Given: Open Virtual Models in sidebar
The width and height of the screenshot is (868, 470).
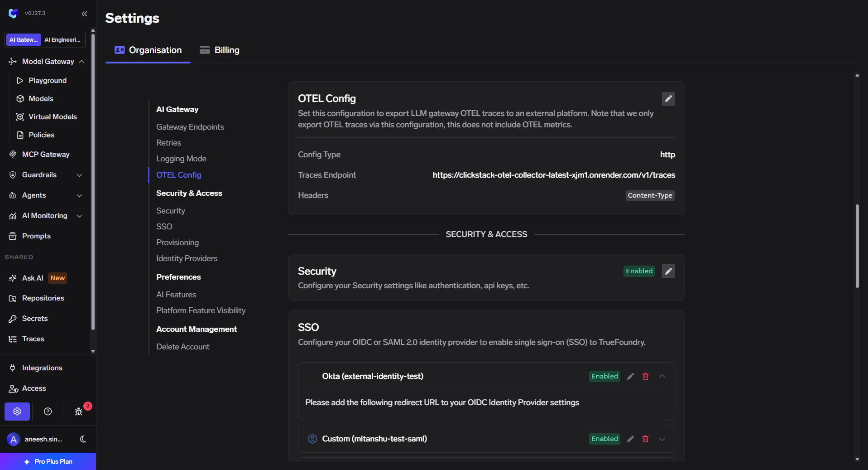Looking at the screenshot, I should pyautogui.click(x=53, y=116).
